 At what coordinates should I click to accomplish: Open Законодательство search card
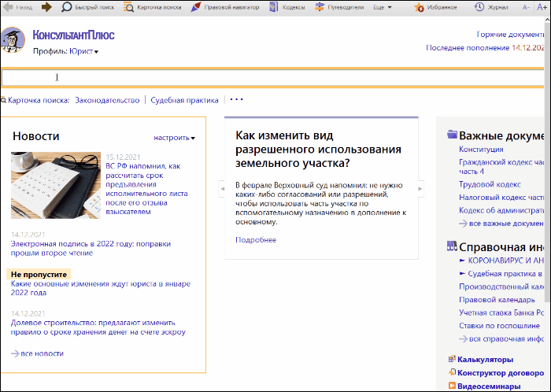pyautogui.click(x=107, y=101)
